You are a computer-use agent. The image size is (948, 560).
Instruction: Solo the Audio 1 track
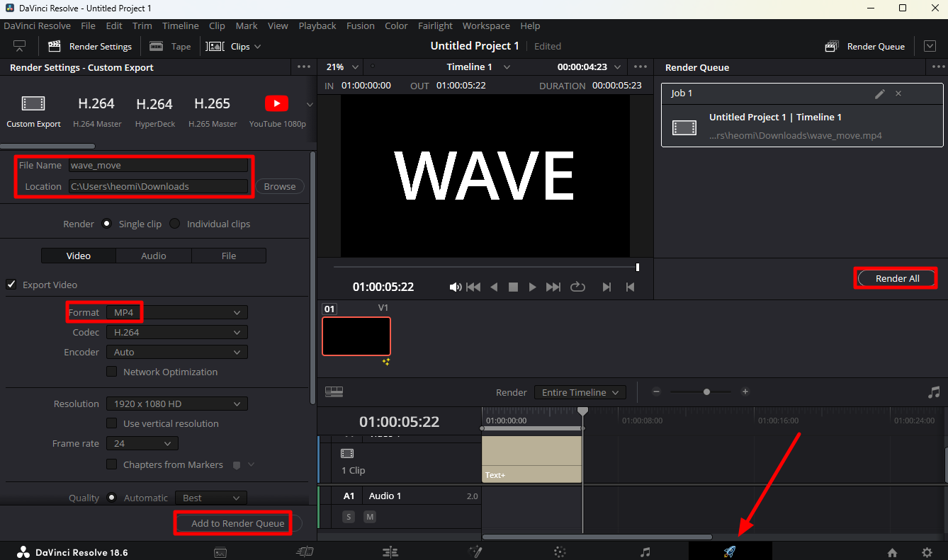(x=349, y=517)
